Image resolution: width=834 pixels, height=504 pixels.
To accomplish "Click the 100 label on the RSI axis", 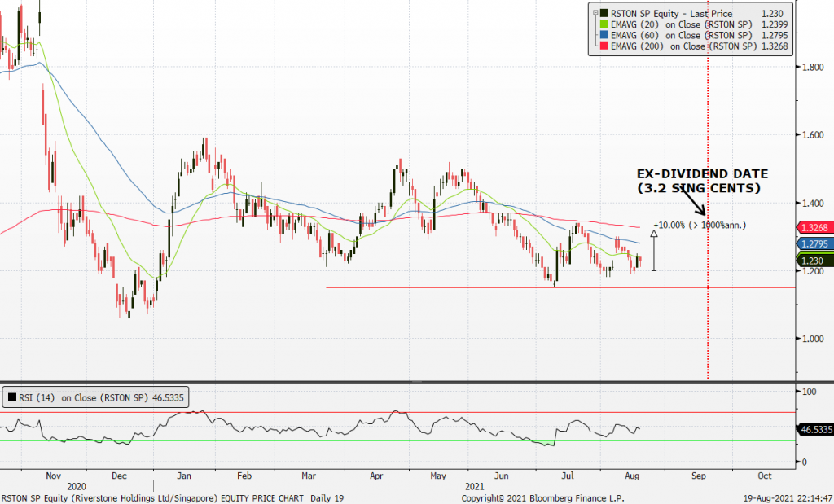I will [x=809, y=392].
